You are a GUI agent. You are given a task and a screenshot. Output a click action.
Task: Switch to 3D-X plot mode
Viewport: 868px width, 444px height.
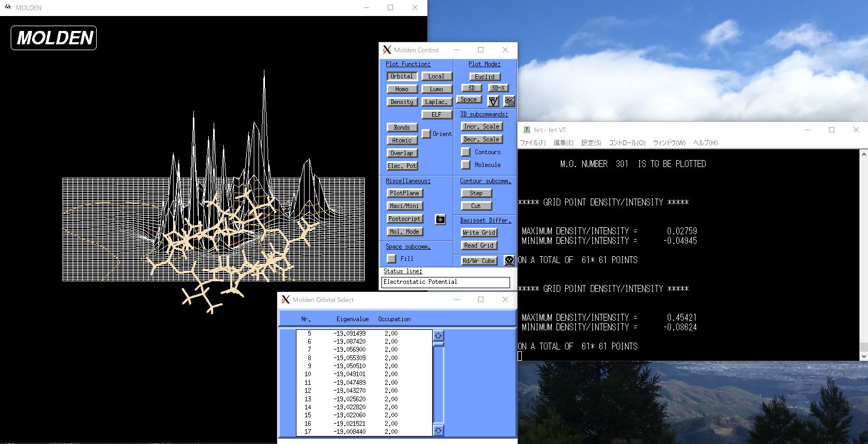pyautogui.click(x=498, y=88)
